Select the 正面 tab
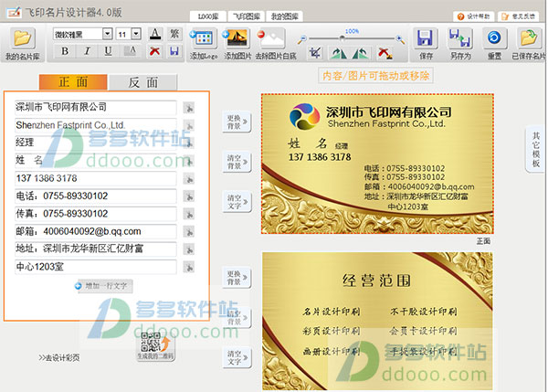 pyautogui.click(x=73, y=82)
